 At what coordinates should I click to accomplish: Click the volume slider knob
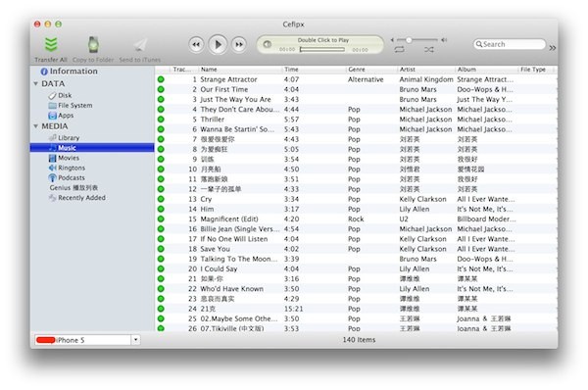(409, 40)
